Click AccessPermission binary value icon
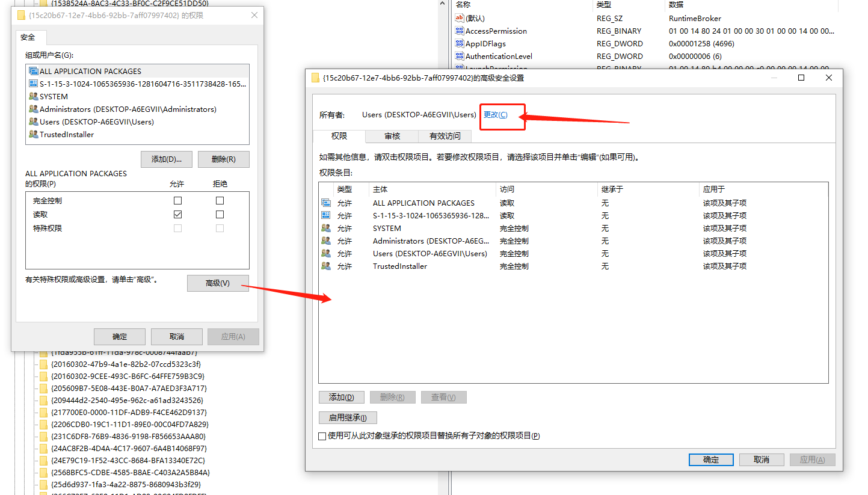The width and height of the screenshot is (868, 495). pos(460,31)
